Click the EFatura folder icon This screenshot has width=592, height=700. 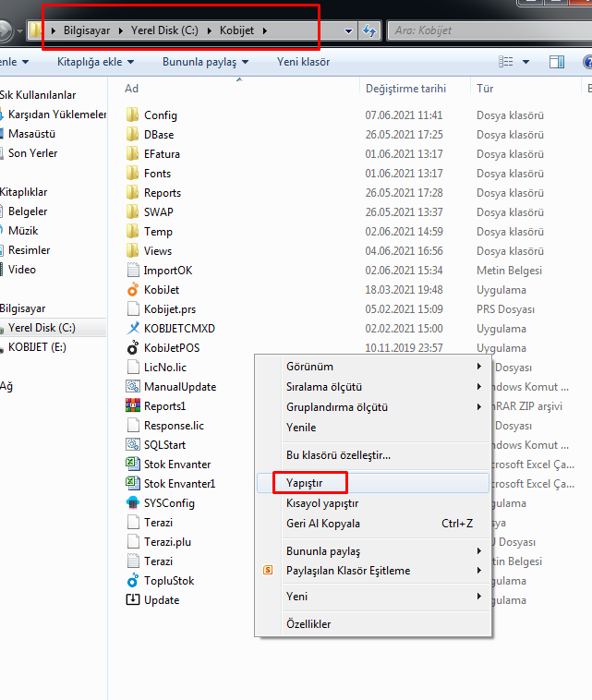coord(133,154)
